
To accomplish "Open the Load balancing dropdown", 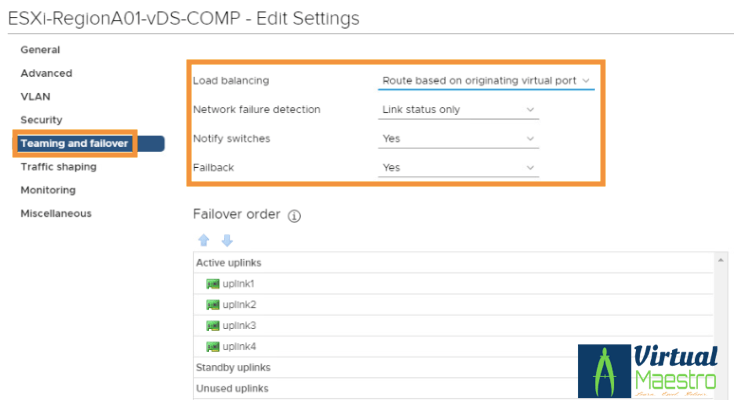I will [x=486, y=80].
